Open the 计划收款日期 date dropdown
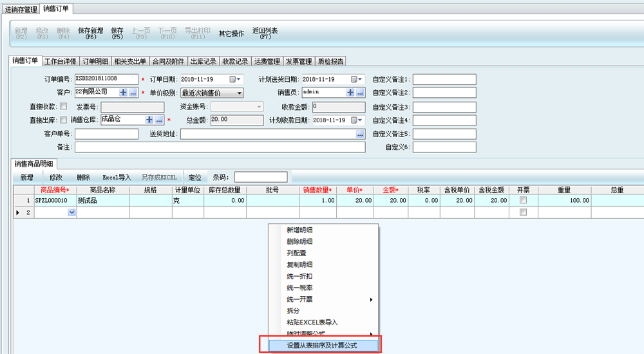 pyautogui.click(x=357, y=120)
